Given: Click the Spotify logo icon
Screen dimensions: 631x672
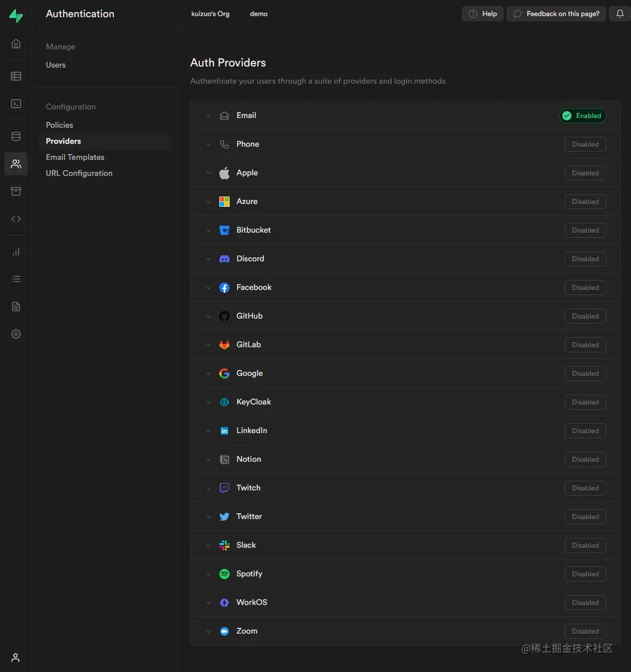Looking at the screenshot, I should [x=224, y=574].
